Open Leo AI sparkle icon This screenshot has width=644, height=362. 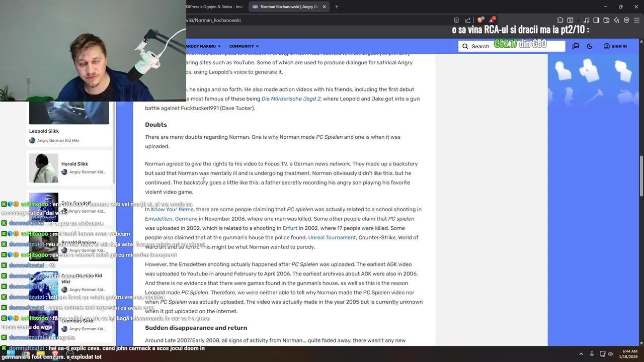616,20
